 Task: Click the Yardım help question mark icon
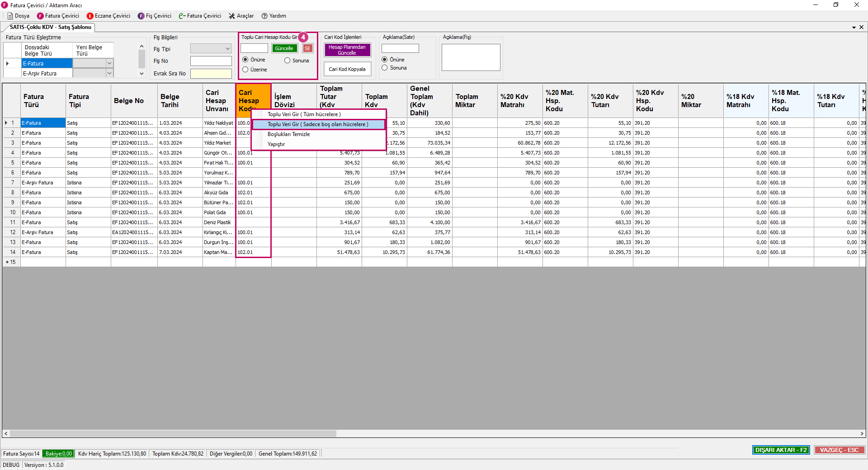pos(264,16)
